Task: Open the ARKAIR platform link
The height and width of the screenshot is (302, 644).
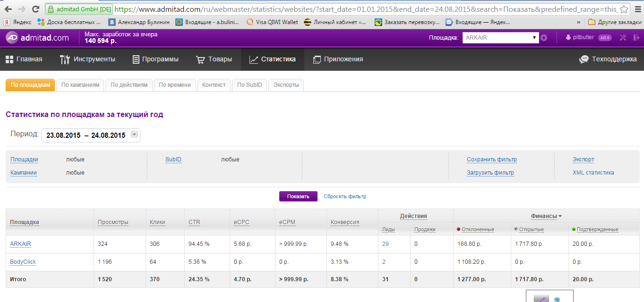Action: tap(20, 244)
